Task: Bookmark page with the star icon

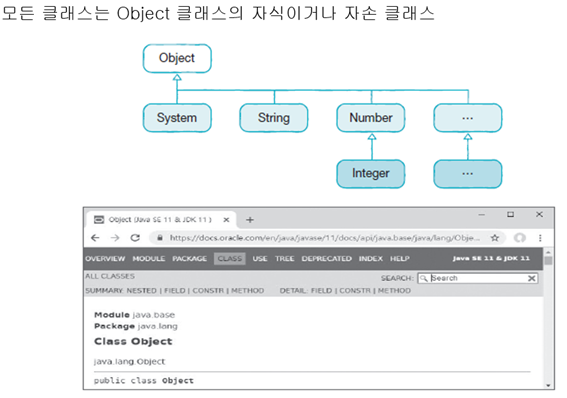Action: click(495, 238)
